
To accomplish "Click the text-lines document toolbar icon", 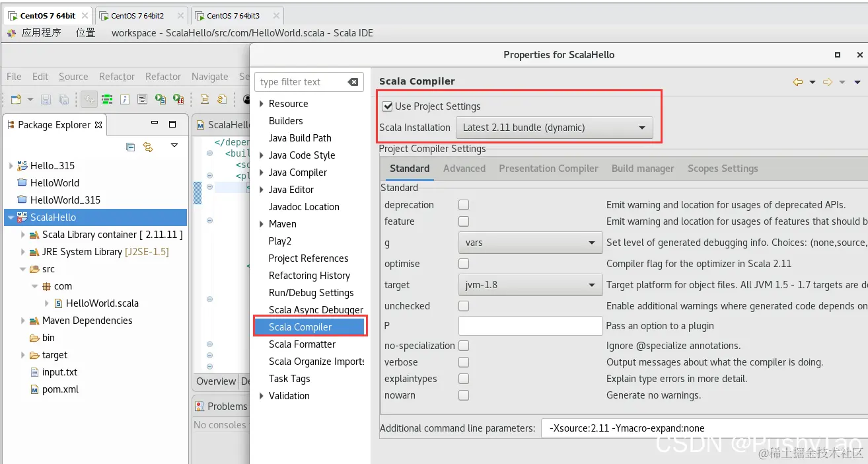I will [142, 99].
